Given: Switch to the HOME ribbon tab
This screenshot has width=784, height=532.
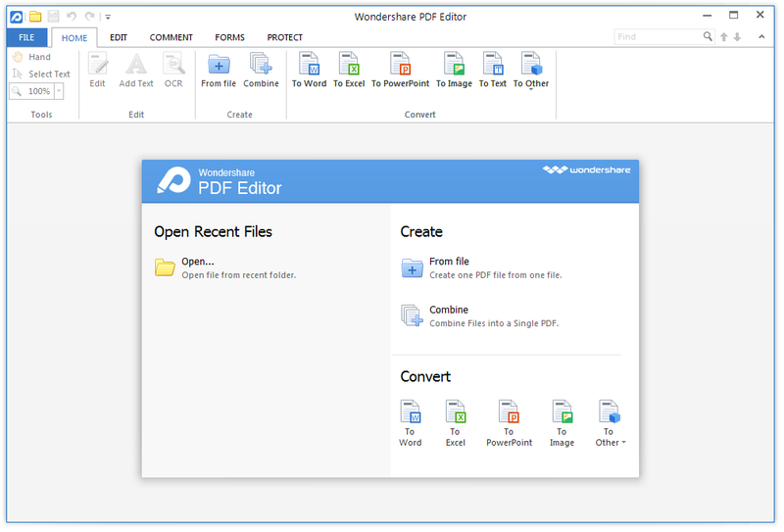Looking at the screenshot, I should (74, 38).
